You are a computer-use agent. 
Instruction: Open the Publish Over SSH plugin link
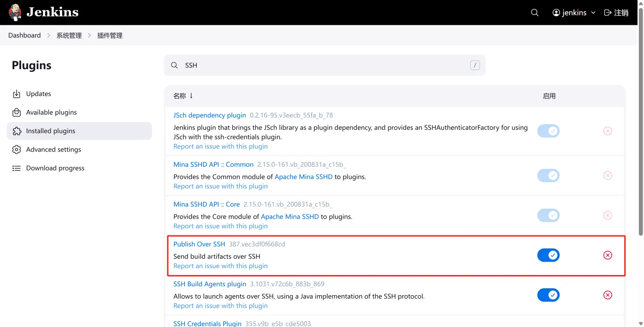(x=199, y=244)
